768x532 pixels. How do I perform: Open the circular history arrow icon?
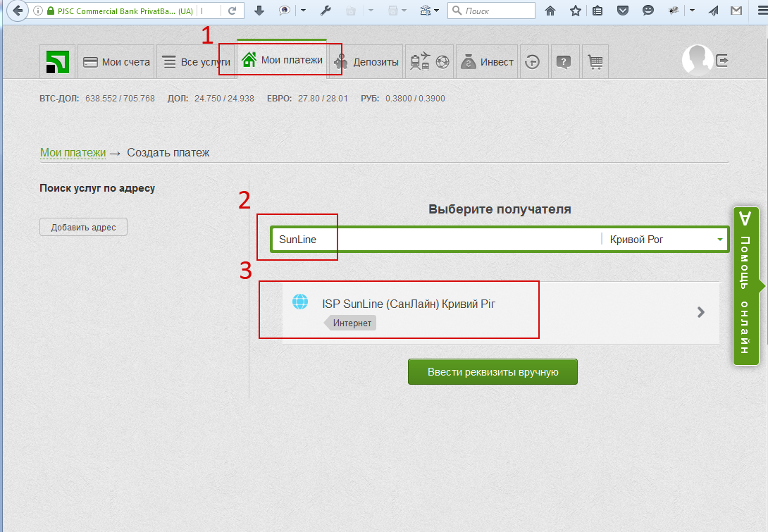click(533, 62)
